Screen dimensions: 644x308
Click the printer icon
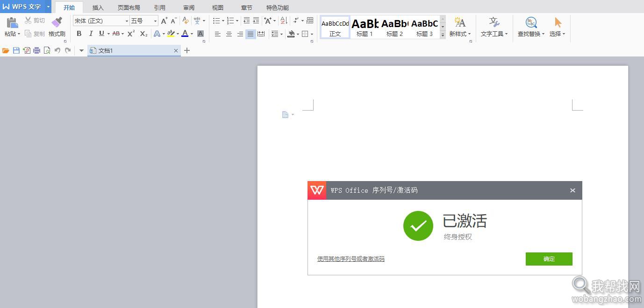(37, 50)
